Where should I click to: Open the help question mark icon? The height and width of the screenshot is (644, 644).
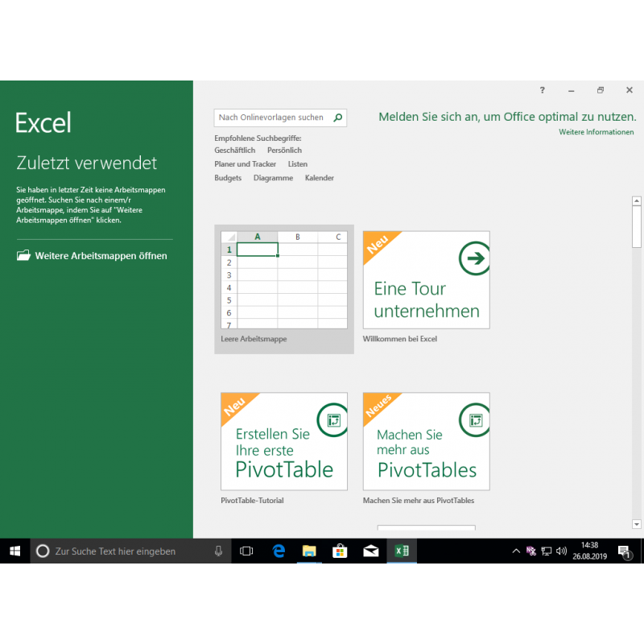point(543,90)
